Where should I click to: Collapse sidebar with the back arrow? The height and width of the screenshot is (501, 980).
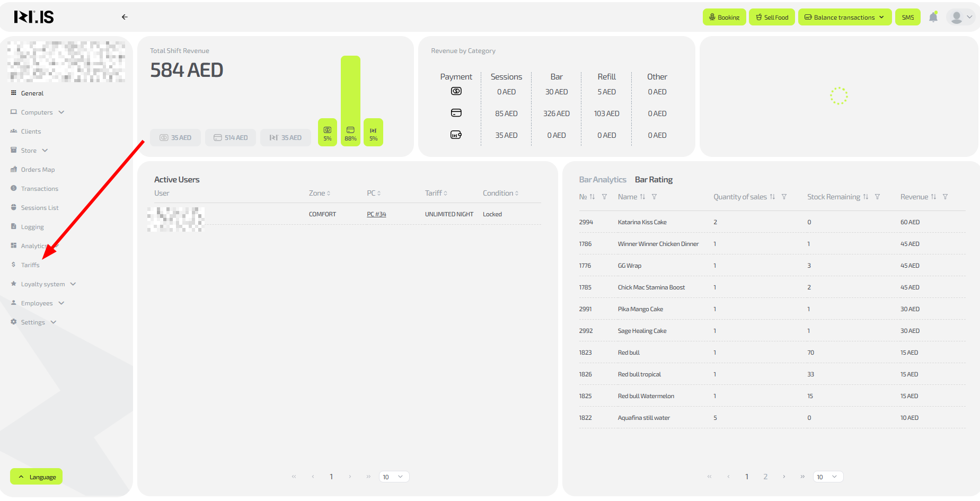[125, 17]
